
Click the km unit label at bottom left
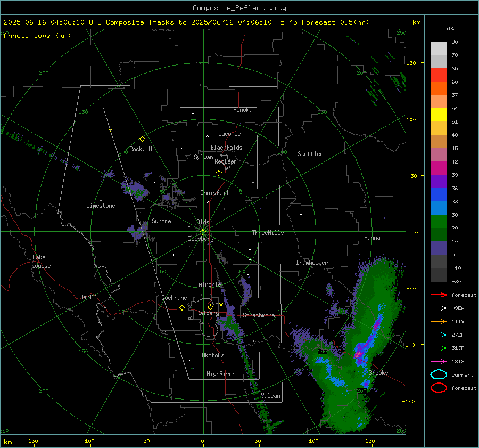[7, 442]
